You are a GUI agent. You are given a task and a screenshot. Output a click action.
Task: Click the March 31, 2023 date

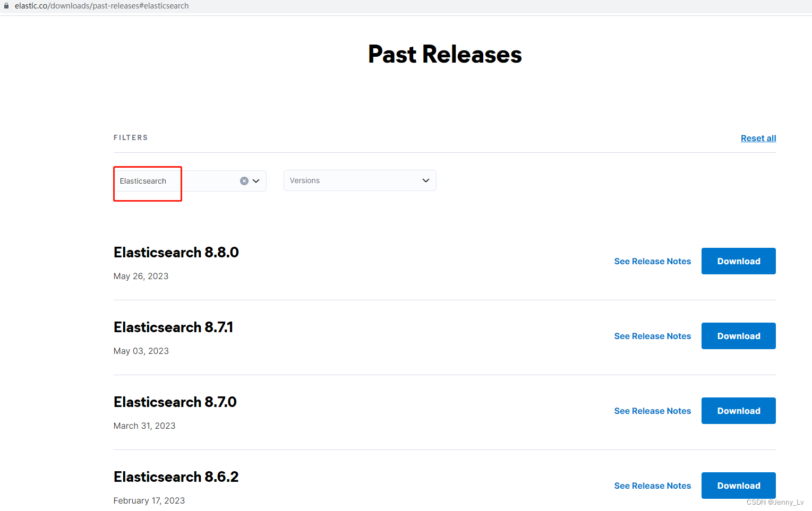144,426
